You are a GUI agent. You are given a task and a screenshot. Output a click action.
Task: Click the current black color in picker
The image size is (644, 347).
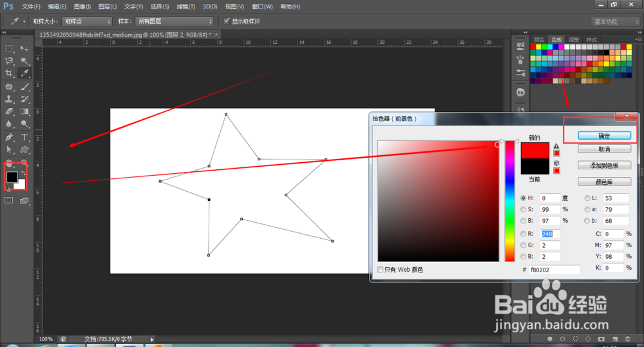click(535, 166)
